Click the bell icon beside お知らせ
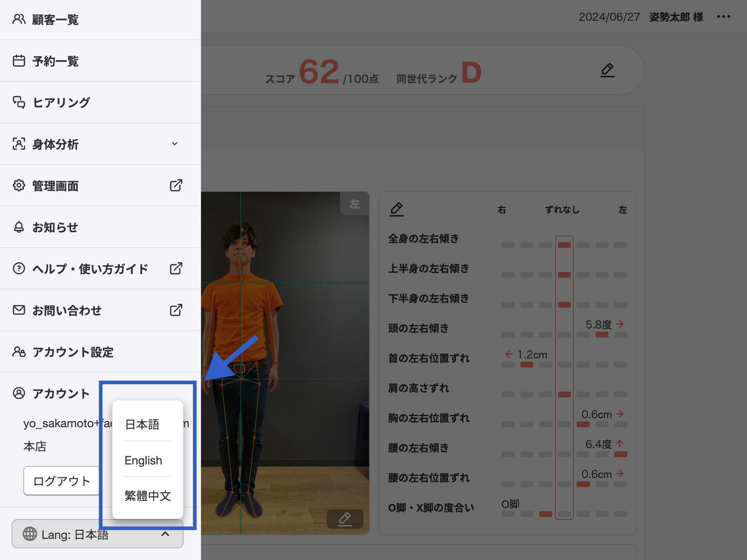747x560 pixels. tap(19, 227)
